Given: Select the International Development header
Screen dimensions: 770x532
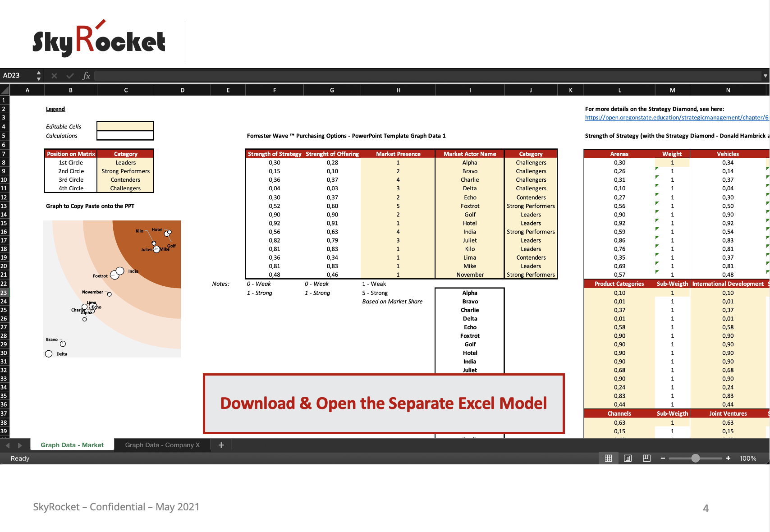Looking at the screenshot, I should pyautogui.click(x=728, y=284).
